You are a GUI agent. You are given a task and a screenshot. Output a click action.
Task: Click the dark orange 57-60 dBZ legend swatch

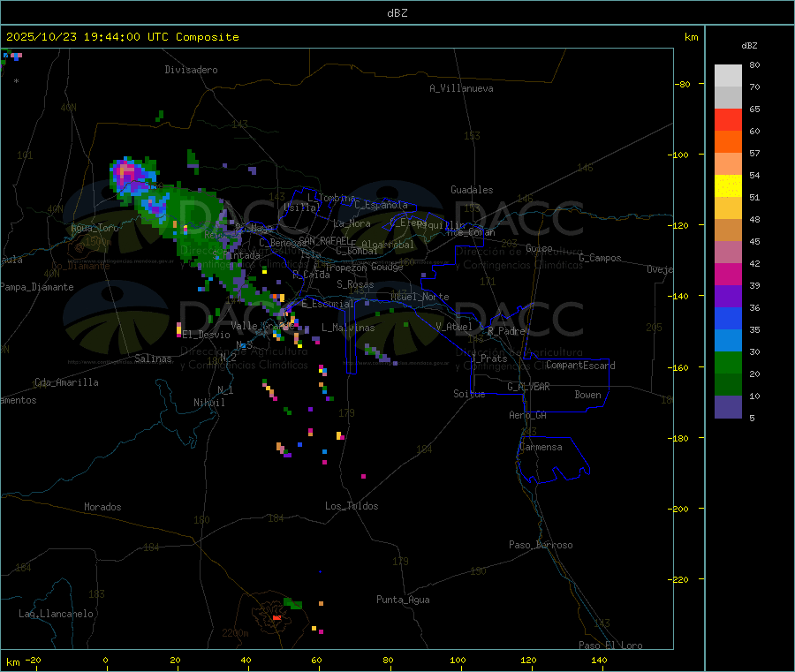click(x=728, y=142)
